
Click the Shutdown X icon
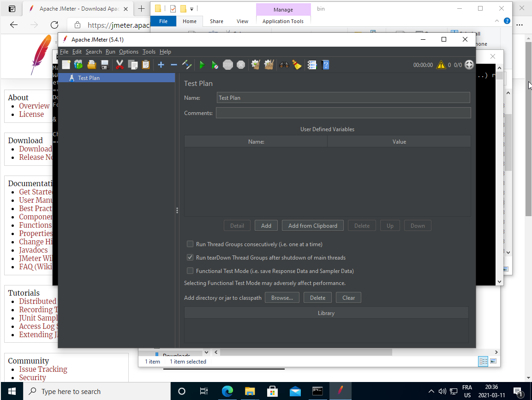click(241, 65)
